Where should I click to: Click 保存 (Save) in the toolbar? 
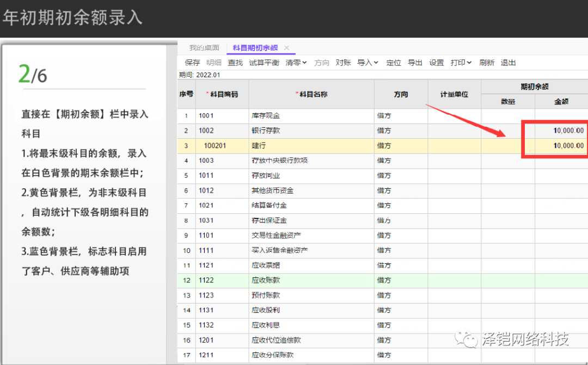[192, 63]
